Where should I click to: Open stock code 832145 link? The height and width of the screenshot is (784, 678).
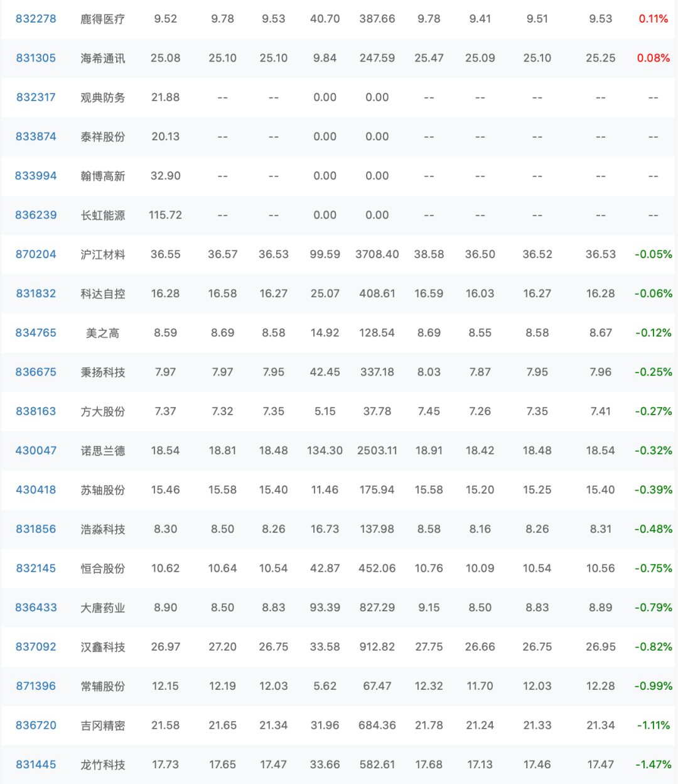tap(36, 569)
